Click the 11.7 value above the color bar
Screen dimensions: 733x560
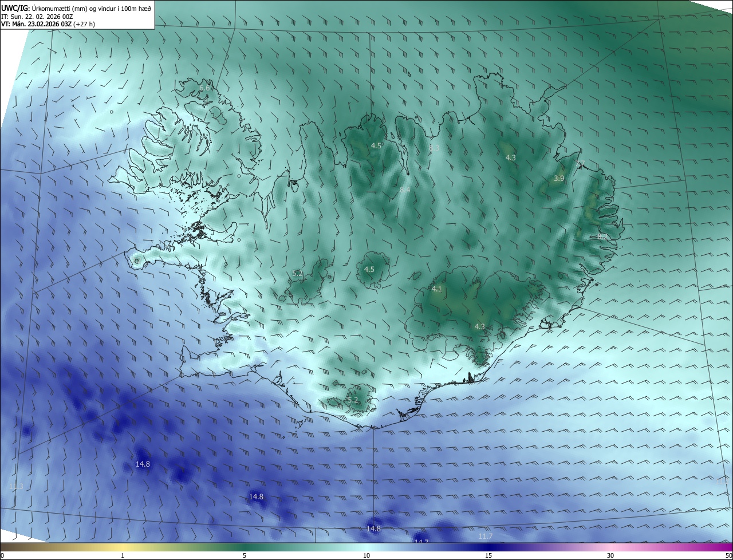485,537
